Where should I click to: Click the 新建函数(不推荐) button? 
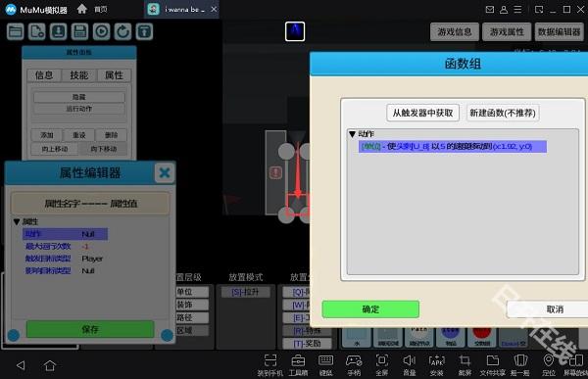[503, 113]
